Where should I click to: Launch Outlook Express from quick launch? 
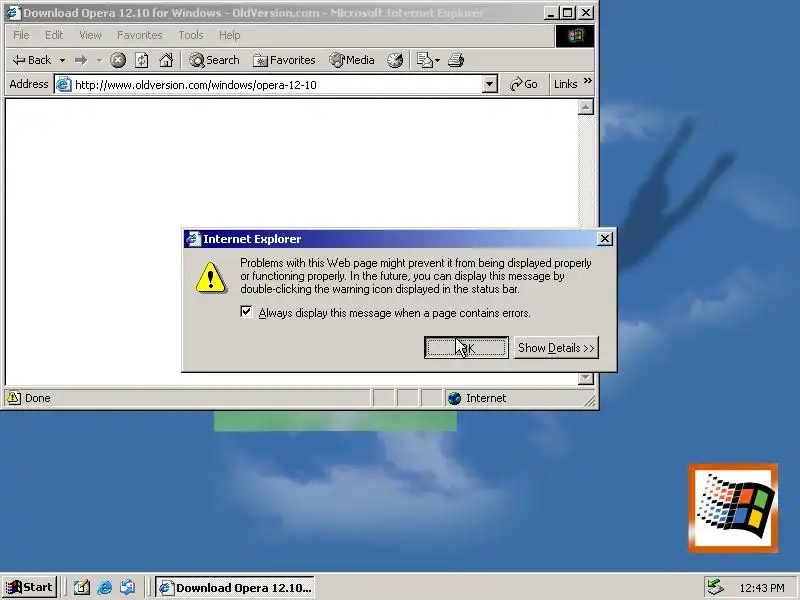click(128, 587)
